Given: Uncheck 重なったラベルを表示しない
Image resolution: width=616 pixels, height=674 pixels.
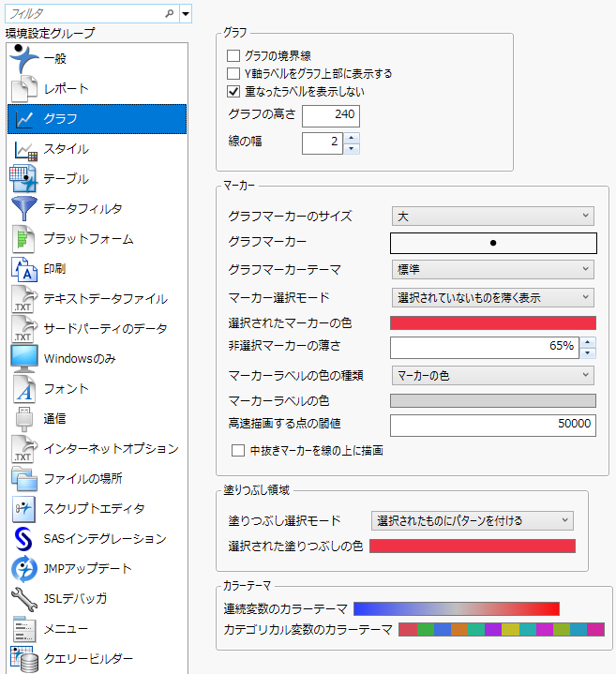Looking at the screenshot, I should (233, 91).
